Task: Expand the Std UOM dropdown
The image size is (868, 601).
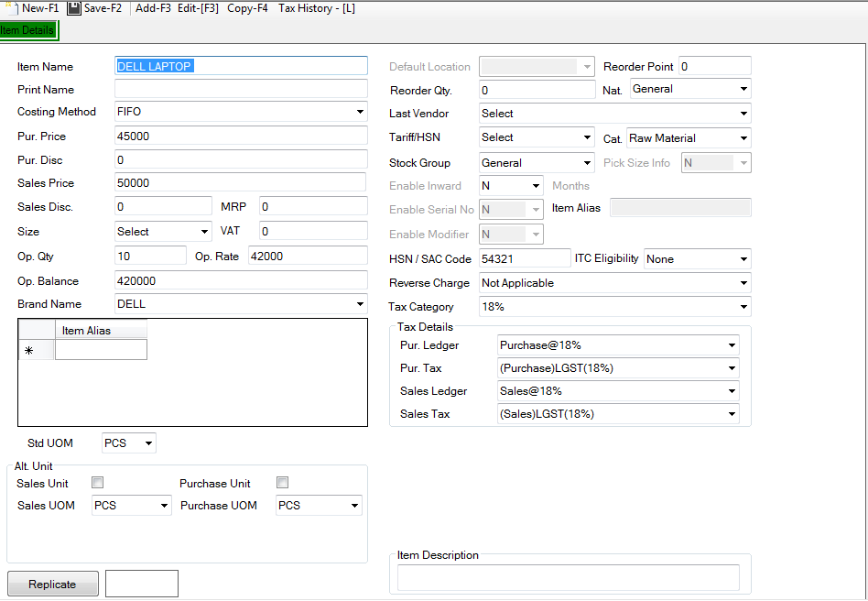Action: (x=129, y=443)
